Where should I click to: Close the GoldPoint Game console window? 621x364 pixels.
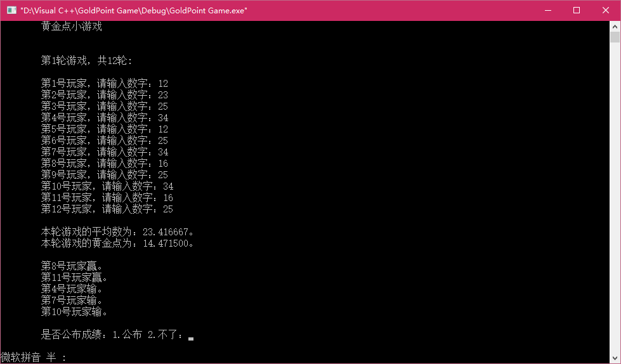(x=606, y=10)
